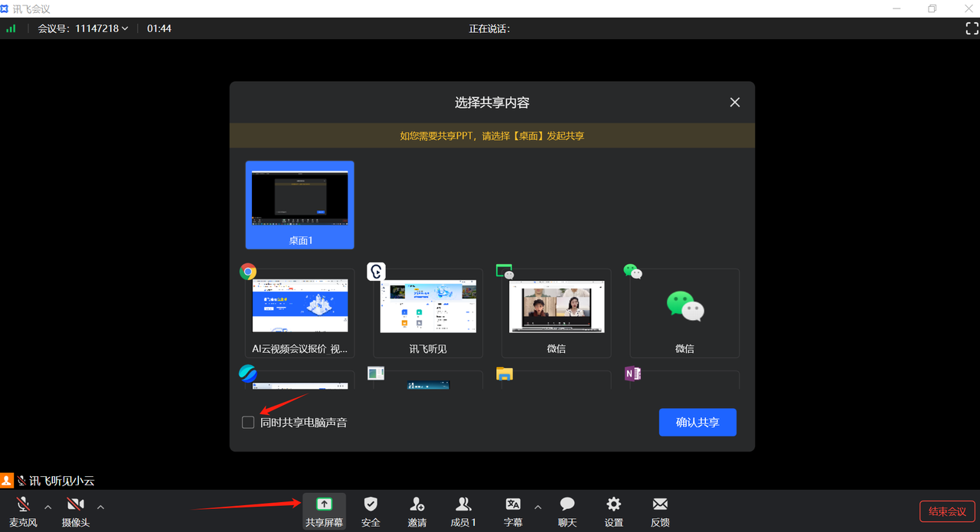This screenshot has height=532, width=980.
Task: Click the orange participant avatar icon
Action: 7,481
